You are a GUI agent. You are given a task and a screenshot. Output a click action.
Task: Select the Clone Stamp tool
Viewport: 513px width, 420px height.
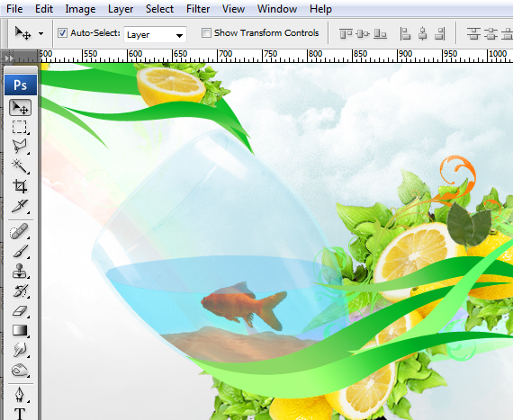tap(20, 272)
